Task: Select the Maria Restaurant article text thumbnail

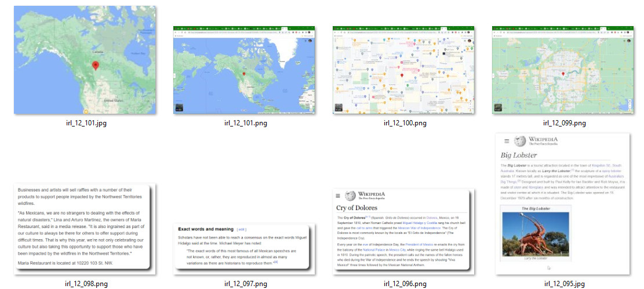Action: pos(85,227)
